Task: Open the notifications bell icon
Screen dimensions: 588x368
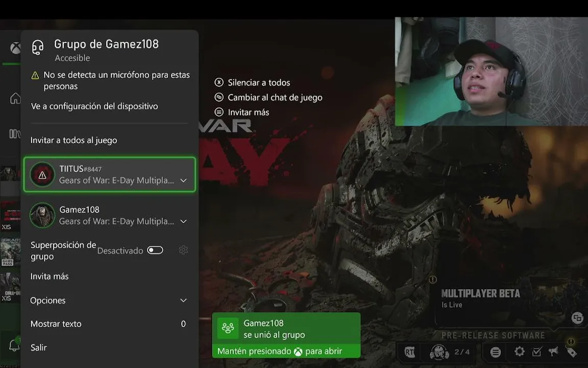Action: click(x=14, y=344)
